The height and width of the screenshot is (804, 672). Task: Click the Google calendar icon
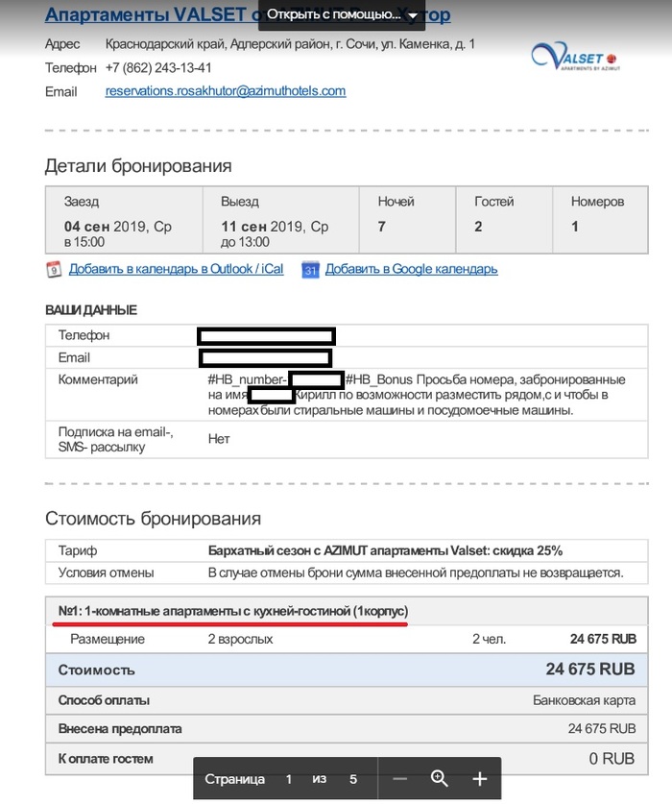[x=310, y=270]
